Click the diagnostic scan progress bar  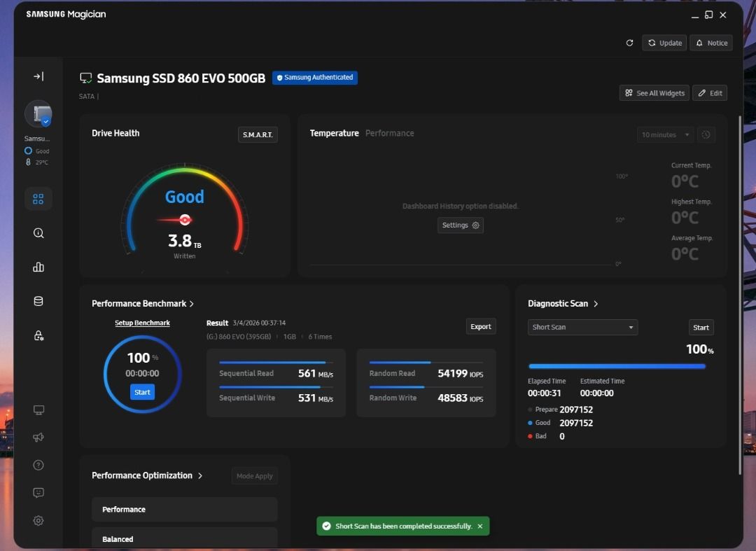[617, 366]
